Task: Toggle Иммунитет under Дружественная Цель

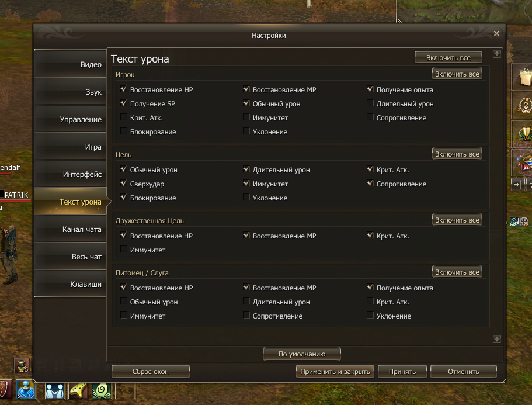Action: click(124, 250)
